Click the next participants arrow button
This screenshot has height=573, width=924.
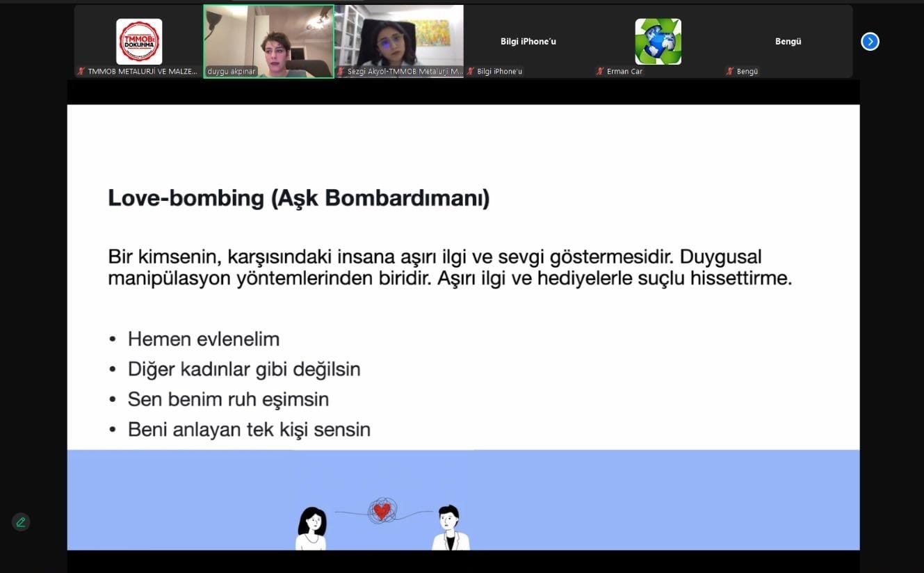pyautogui.click(x=870, y=42)
